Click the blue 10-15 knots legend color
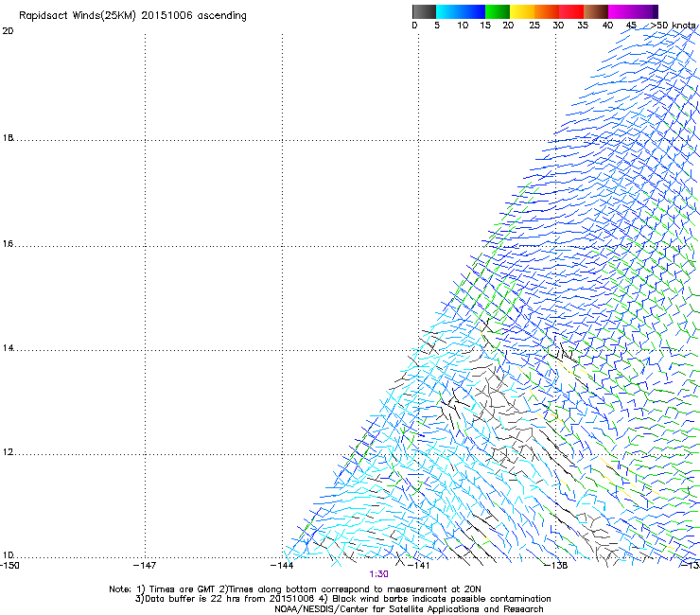 [473, 11]
